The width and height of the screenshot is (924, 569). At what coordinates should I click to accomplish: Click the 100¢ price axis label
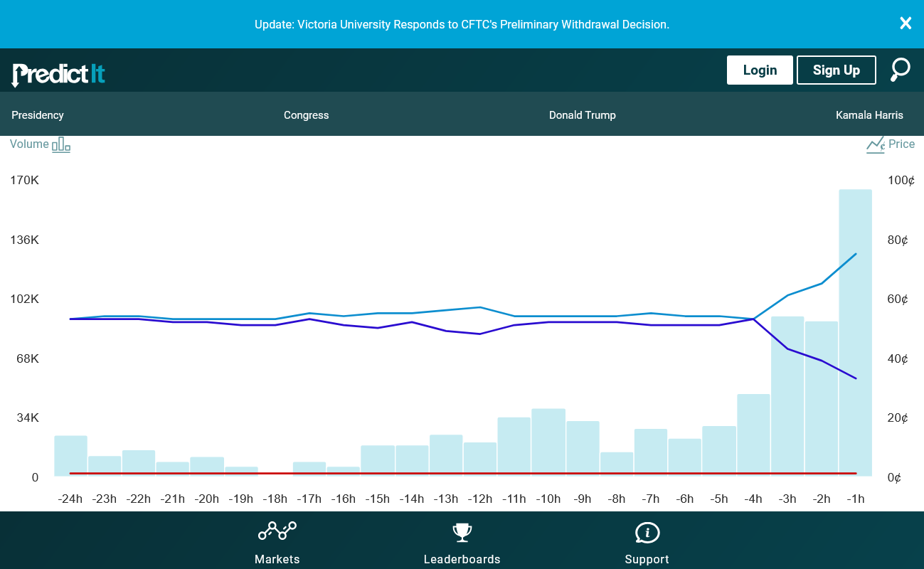tap(901, 180)
